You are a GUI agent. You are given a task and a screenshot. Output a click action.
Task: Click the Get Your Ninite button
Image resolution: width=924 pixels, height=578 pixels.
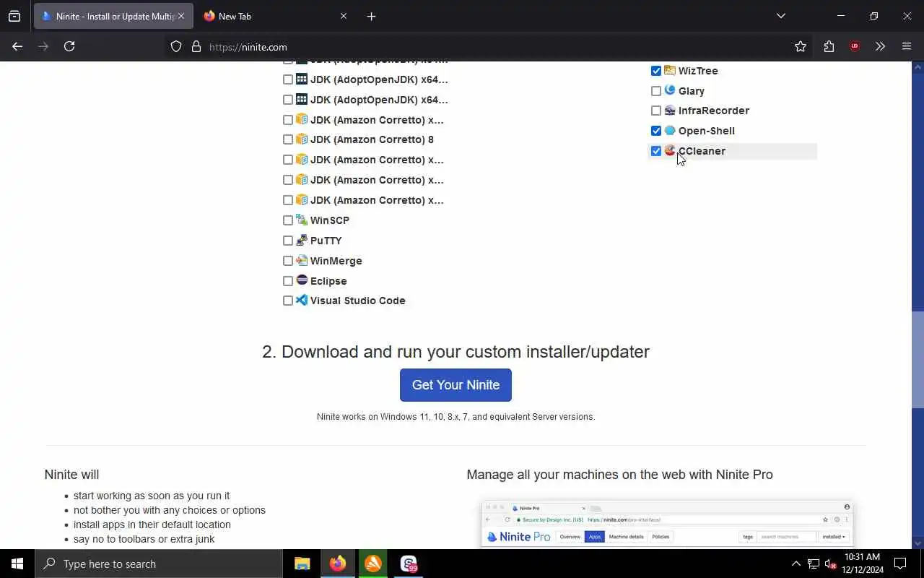tap(456, 385)
